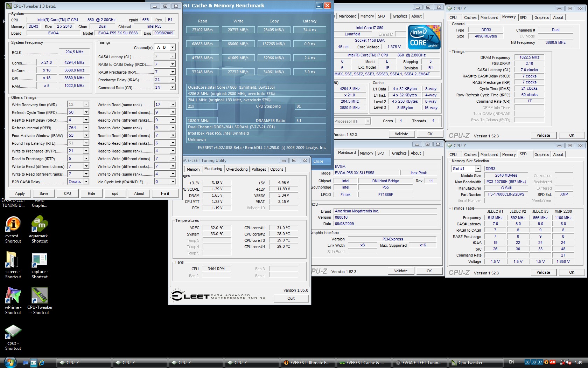Switch to EVGA E-LEET Tuning taskbar item
The height and width of the screenshot is (368, 588).
(x=420, y=363)
